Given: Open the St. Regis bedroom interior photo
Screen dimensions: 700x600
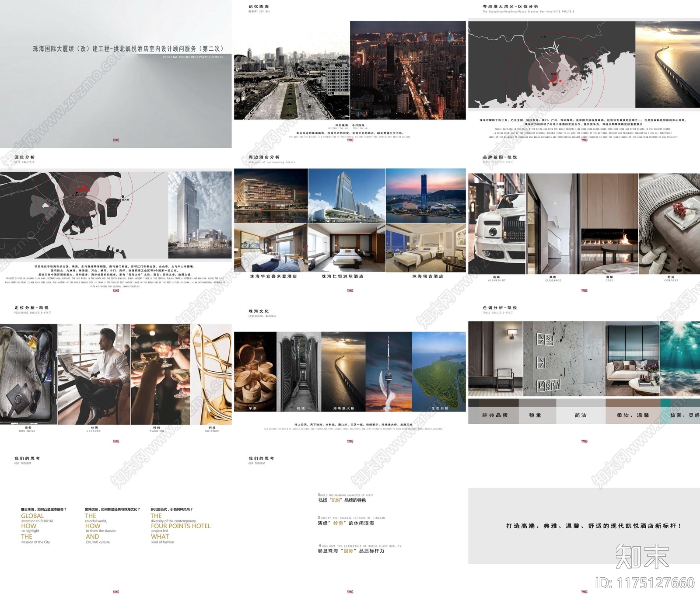Looking at the screenshot, I should pos(426,248).
